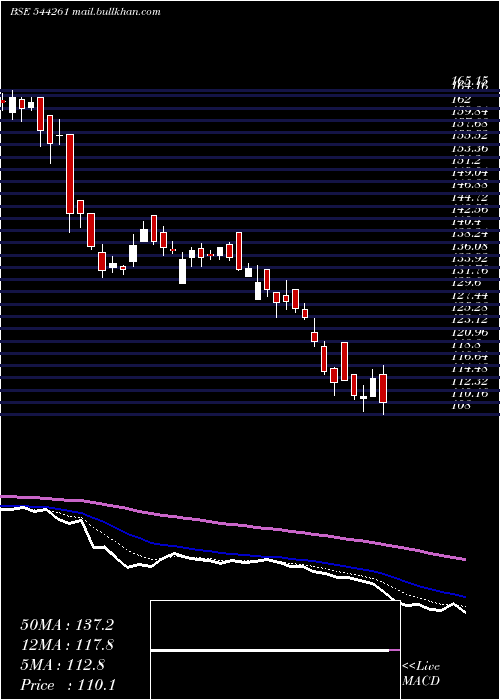Image resolution: width=500 pixels, height=700 pixels.
Task: Click the 110.16 price axis label
Action: [470, 393]
